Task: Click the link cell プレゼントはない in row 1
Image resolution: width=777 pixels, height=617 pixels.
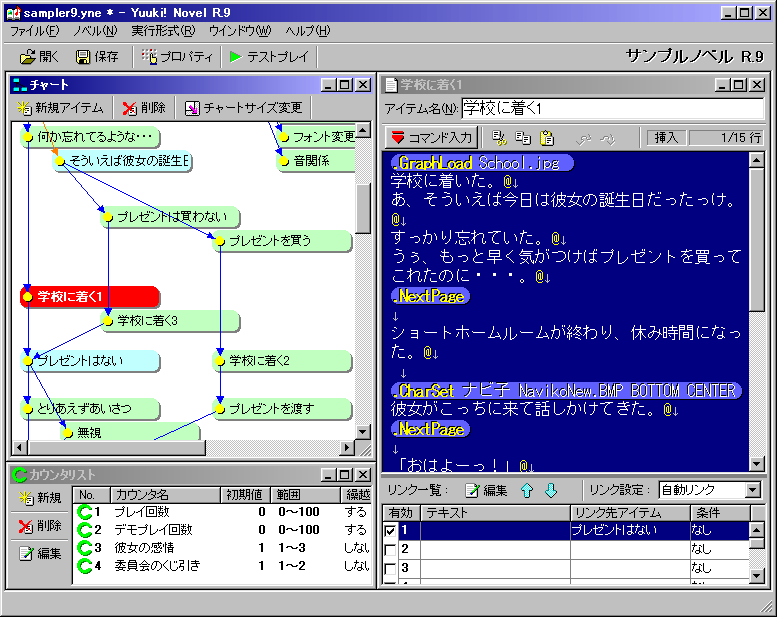Action: coord(630,531)
